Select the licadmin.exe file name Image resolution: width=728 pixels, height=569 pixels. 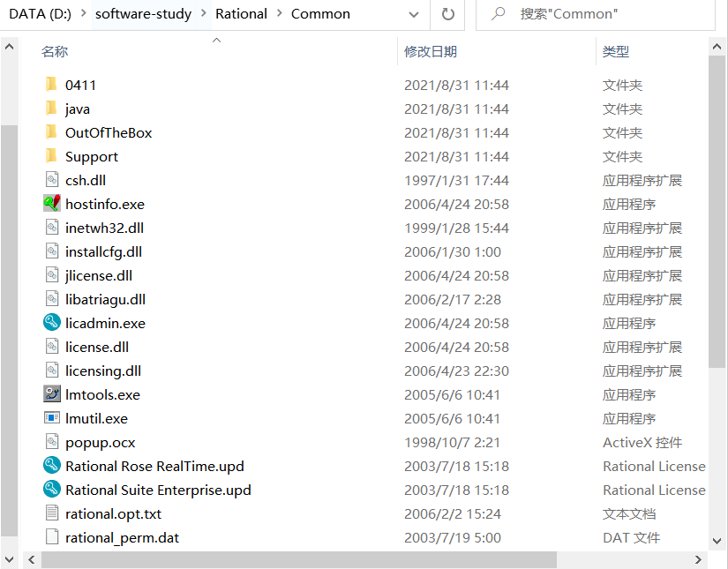[105, 323]
